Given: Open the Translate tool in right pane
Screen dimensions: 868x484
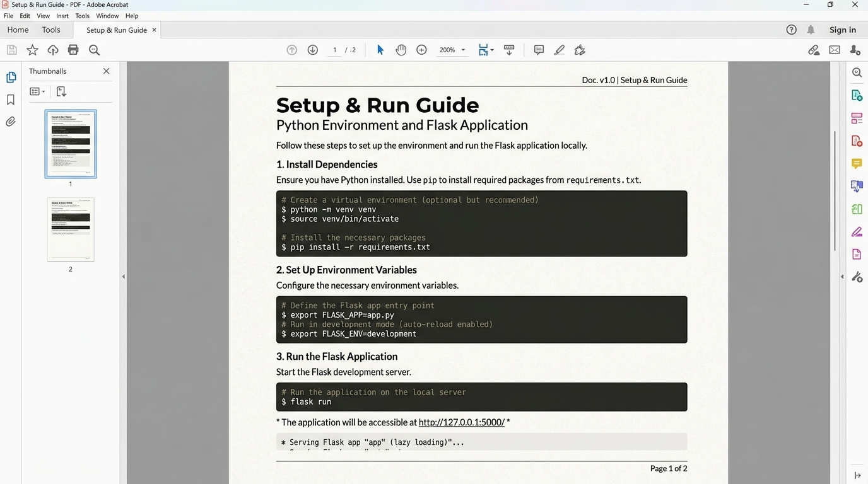Looking at the screenshot, I should (x=857, y=186).
